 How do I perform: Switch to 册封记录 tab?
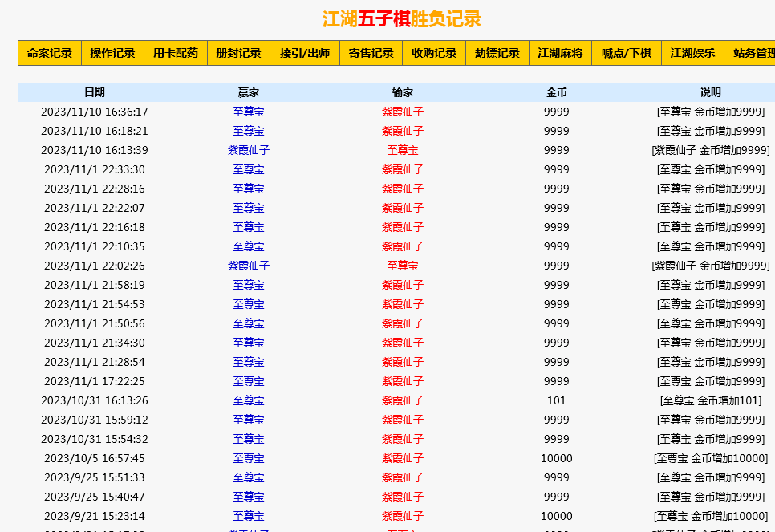(x=239, y=53)
